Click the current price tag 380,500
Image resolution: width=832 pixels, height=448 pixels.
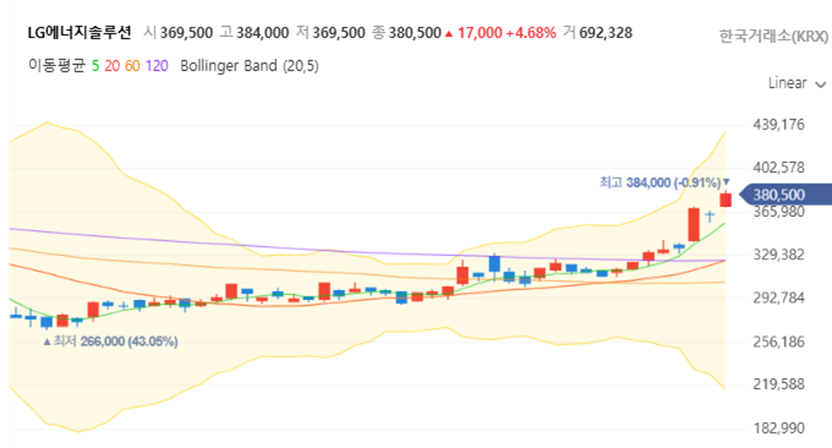coord(785,195)
